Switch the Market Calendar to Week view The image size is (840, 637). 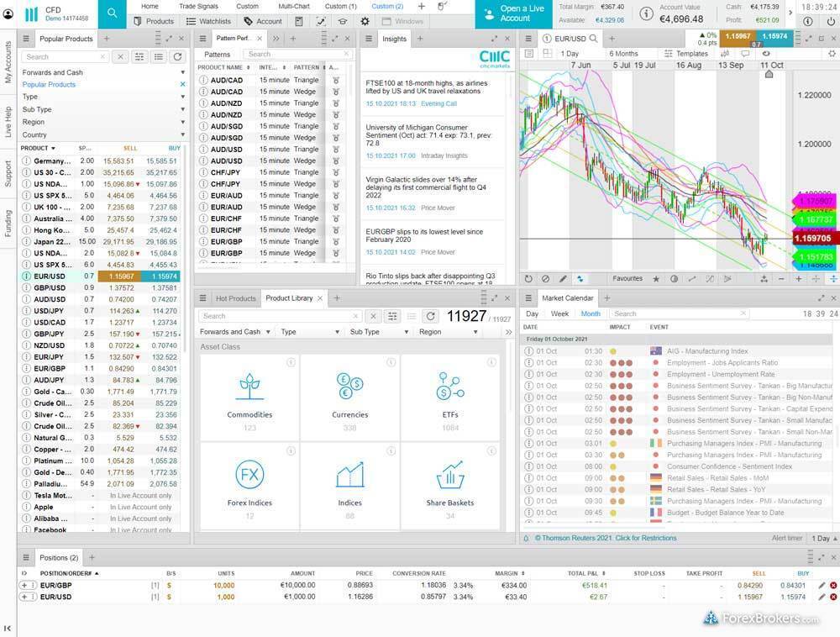(560, 313)
